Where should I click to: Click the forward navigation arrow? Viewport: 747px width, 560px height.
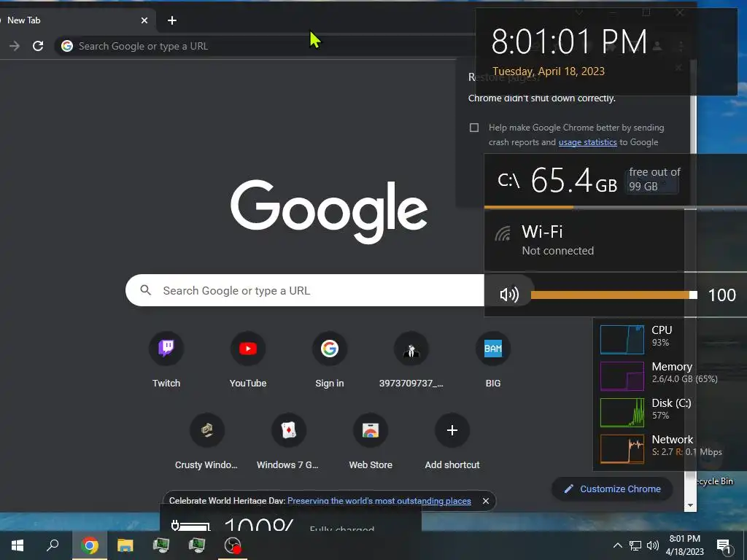(15, 46)
